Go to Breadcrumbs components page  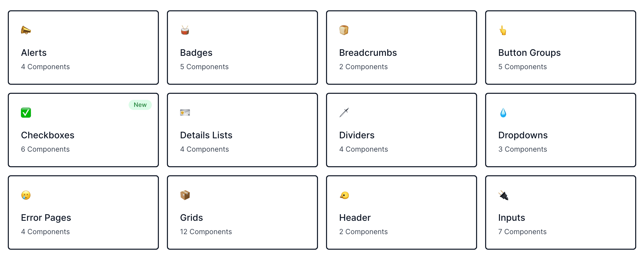[363, 67]
